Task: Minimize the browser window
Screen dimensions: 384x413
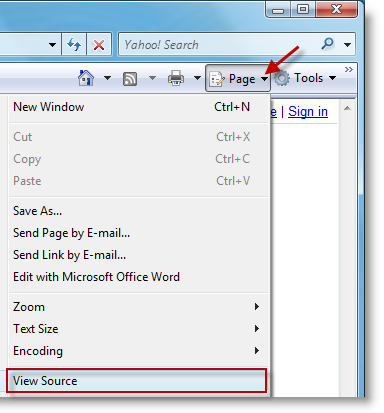Action: tap(278, 10)
